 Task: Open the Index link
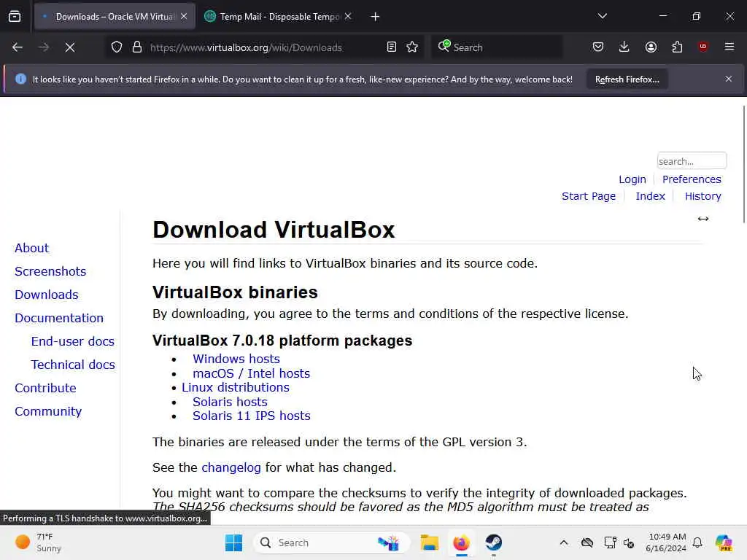coord(650,196)
